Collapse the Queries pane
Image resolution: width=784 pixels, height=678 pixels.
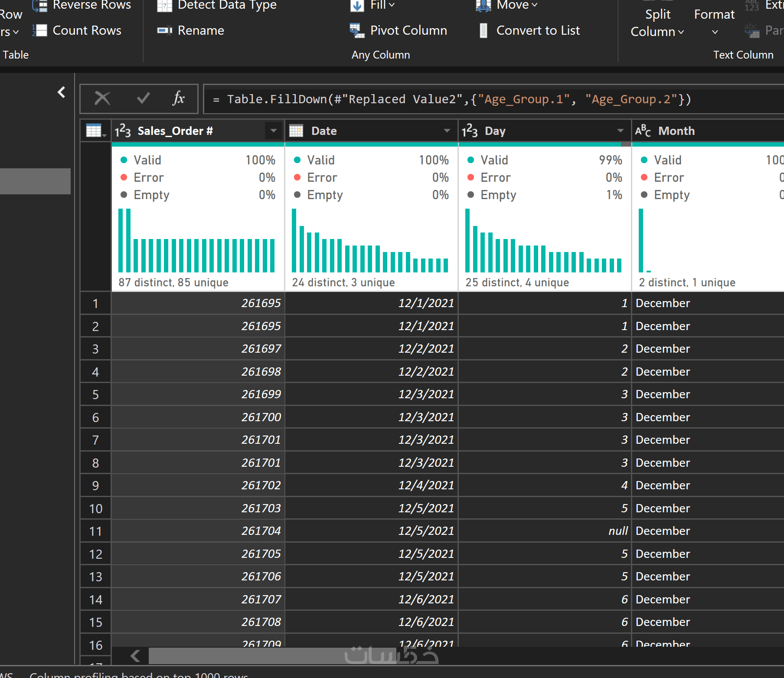click(x=62, y=92)
